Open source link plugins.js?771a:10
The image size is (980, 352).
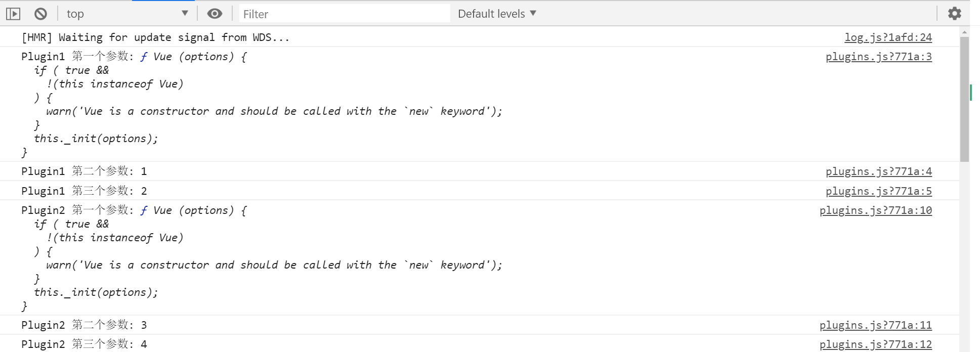(x=875, y=210)
